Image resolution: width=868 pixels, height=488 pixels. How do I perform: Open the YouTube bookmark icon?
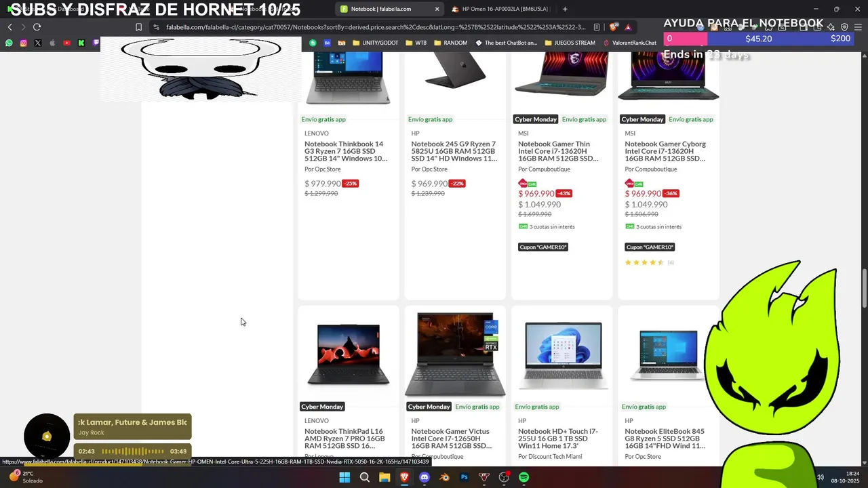(66, 43)
